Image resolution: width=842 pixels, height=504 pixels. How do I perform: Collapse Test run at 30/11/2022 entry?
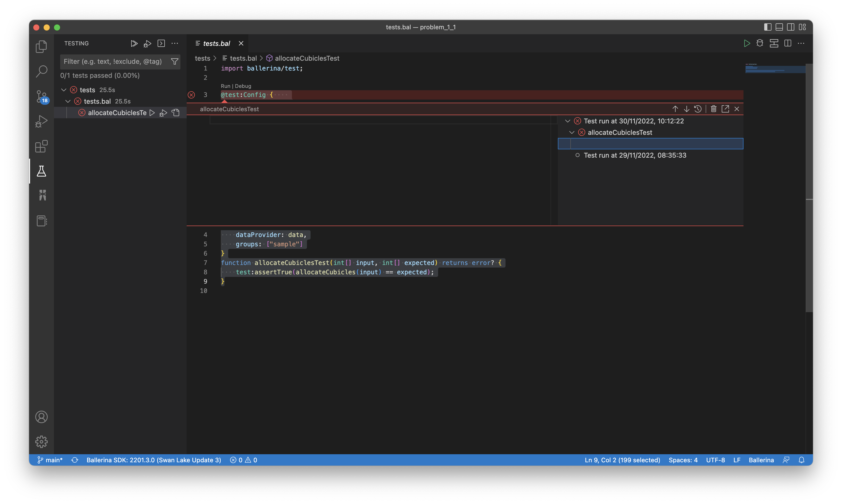568,121
